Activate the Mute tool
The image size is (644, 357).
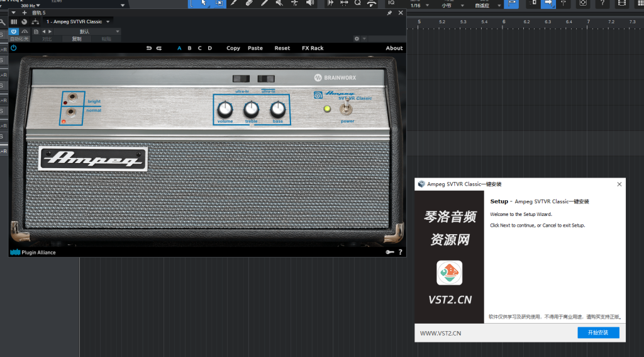[280, 3]
